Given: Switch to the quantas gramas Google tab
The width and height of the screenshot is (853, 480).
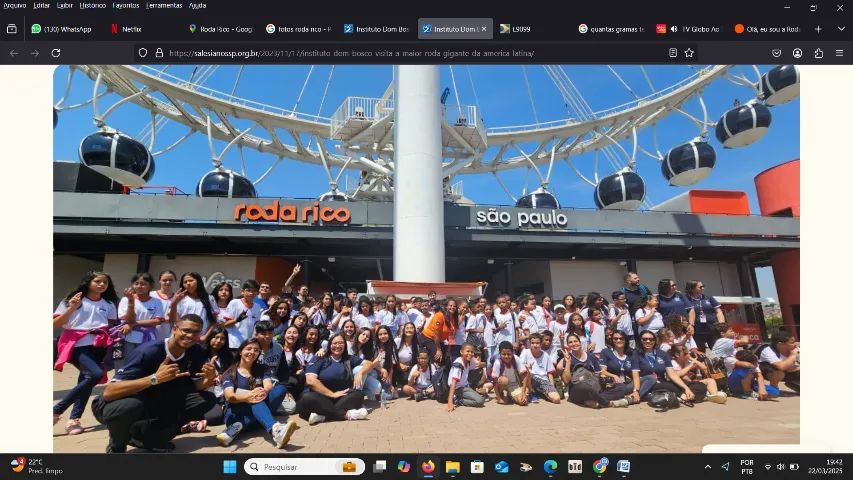Looking at the screenshot, I should [x=611, y=29].
